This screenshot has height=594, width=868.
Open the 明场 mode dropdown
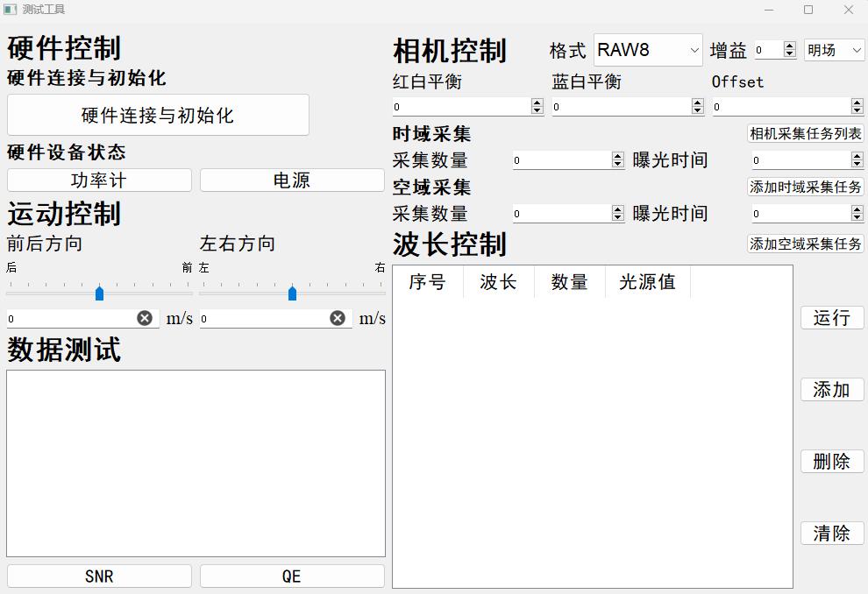[x=835, y=51]
